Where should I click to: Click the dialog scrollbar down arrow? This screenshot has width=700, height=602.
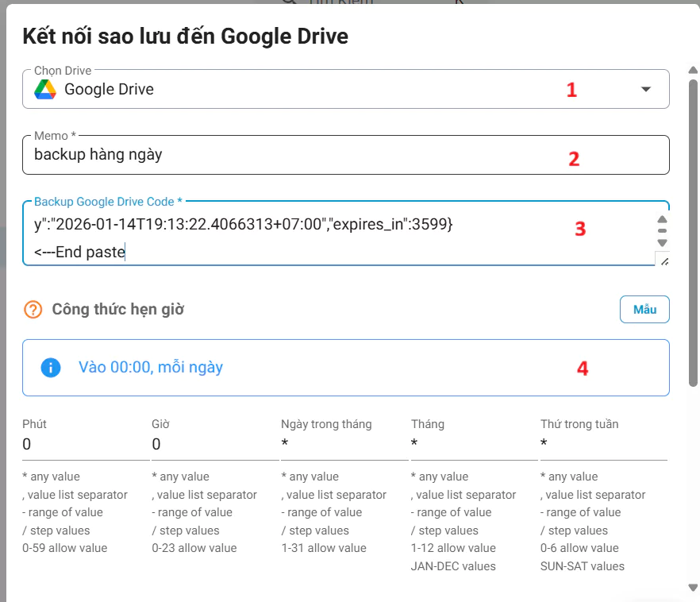[x=693, y=587]
